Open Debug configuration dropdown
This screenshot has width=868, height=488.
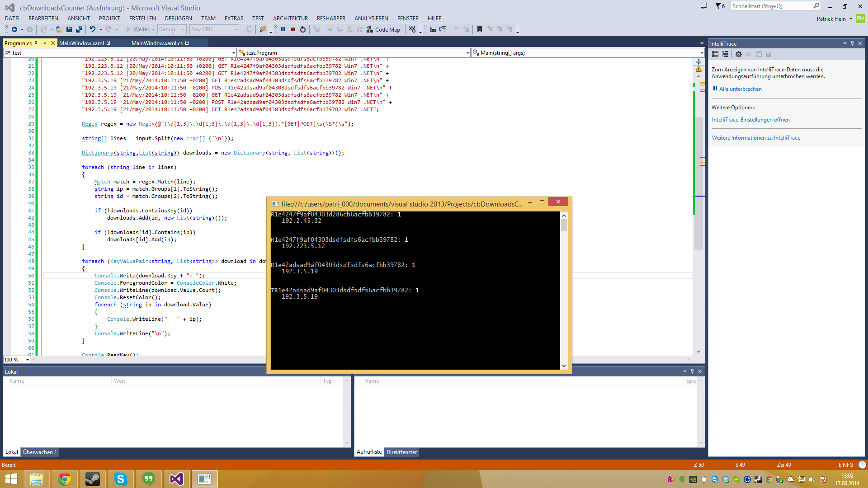tap(172, 29)
